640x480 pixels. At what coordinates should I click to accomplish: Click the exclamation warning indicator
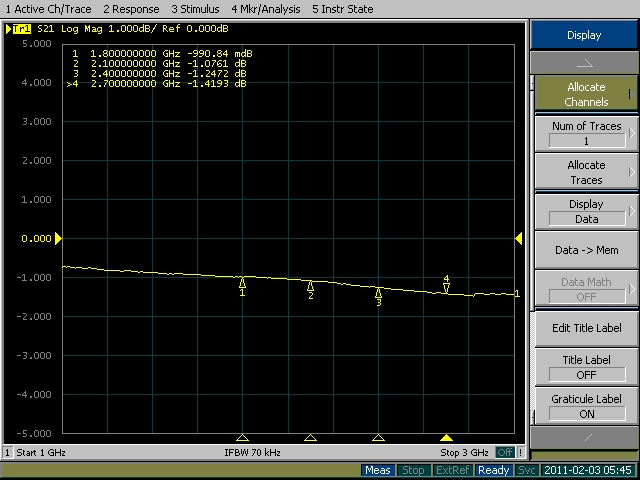tap(520, 452)
